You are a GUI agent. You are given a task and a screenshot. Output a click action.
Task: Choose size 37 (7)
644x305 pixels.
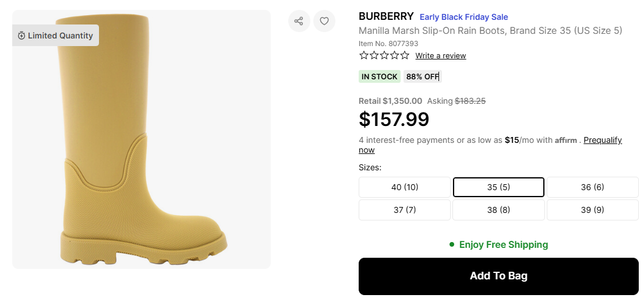coord(405,210)
